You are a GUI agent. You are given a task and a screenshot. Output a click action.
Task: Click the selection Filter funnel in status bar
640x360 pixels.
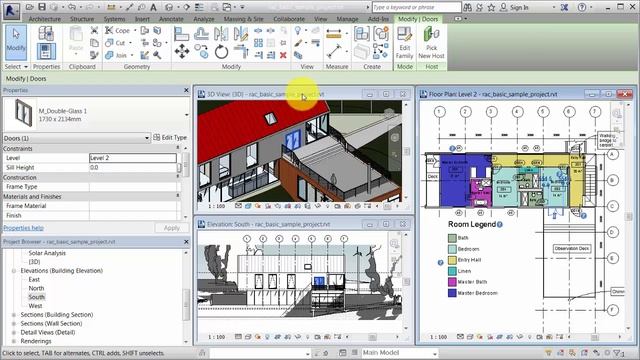pos(617,353)
